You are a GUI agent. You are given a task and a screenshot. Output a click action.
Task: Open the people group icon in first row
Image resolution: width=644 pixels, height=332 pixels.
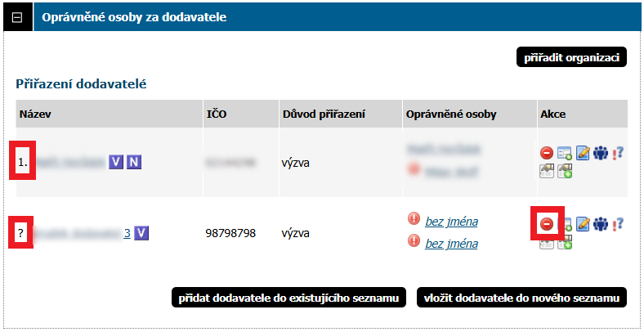(602, 153)
